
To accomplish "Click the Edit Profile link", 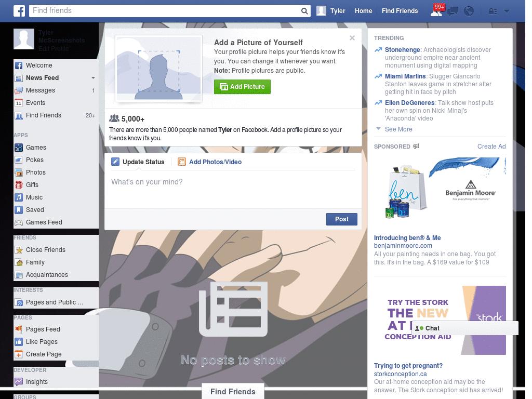I will point(54,49).
